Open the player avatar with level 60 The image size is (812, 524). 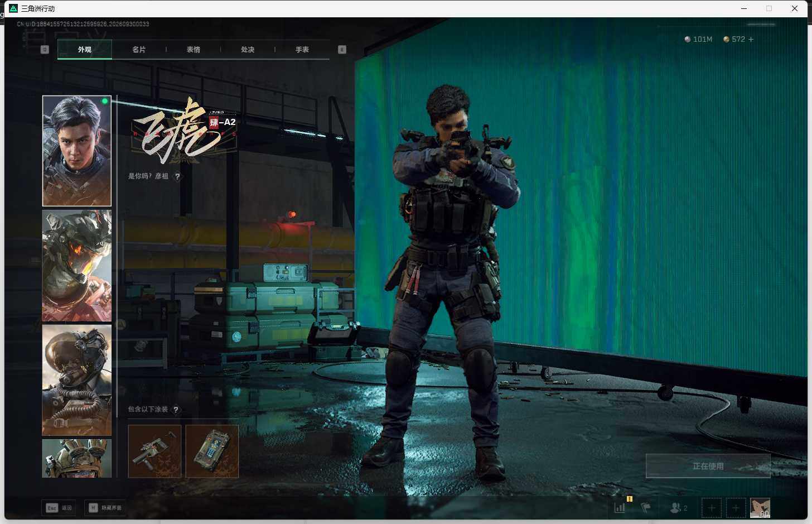click(x=760, y=508)
